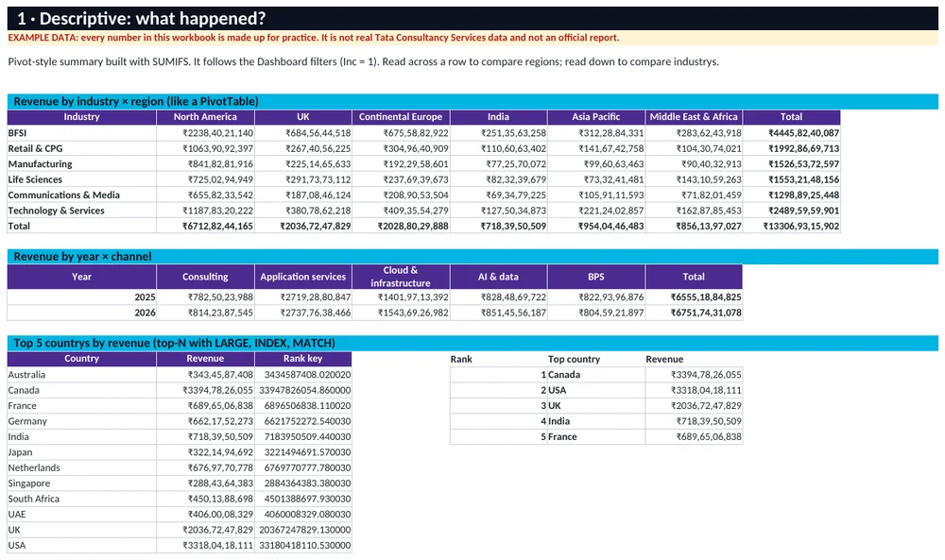Select the 'Netherlands' country cell

[x=81, y=467]
